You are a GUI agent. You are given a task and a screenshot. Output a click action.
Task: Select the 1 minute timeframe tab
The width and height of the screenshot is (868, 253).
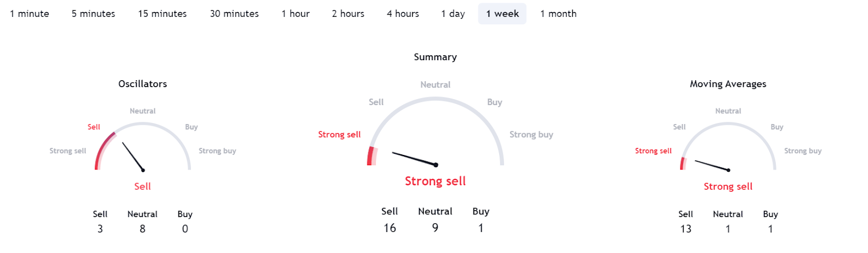click(29, 14)
